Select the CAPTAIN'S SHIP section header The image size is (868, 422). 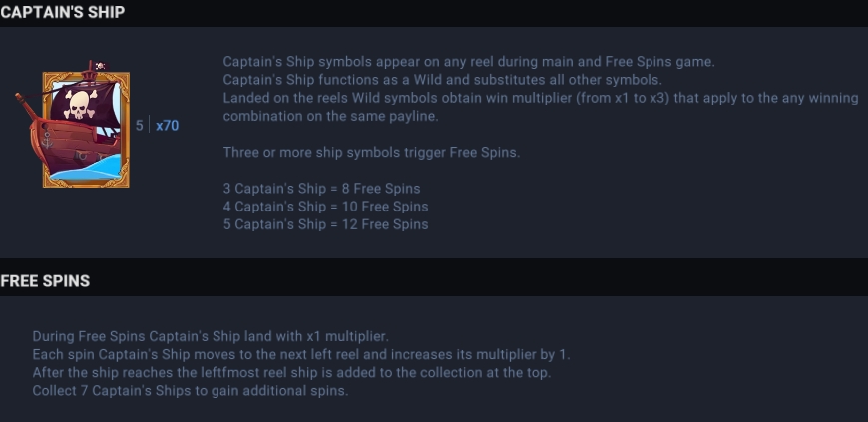click(x=63, y=12)
